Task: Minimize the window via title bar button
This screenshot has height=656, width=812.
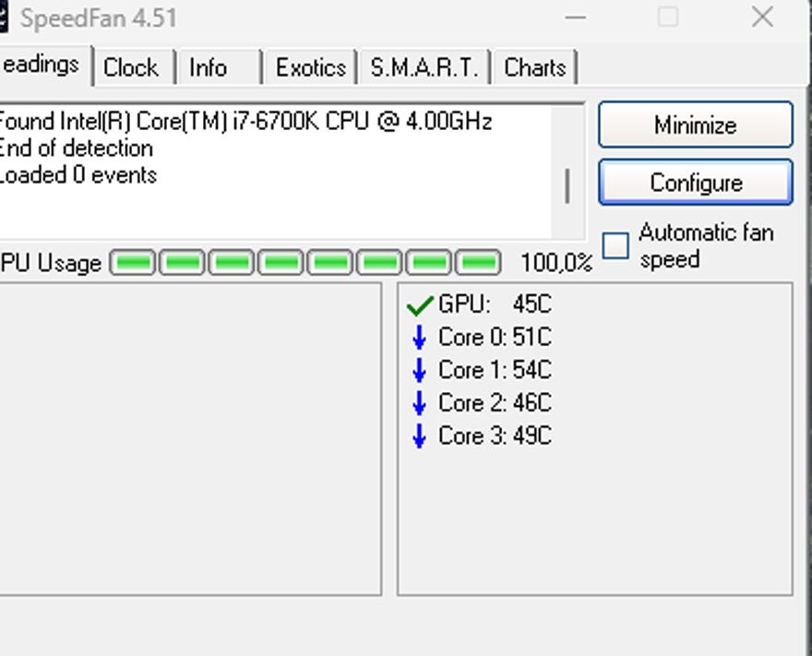Action: coord(576,18)
